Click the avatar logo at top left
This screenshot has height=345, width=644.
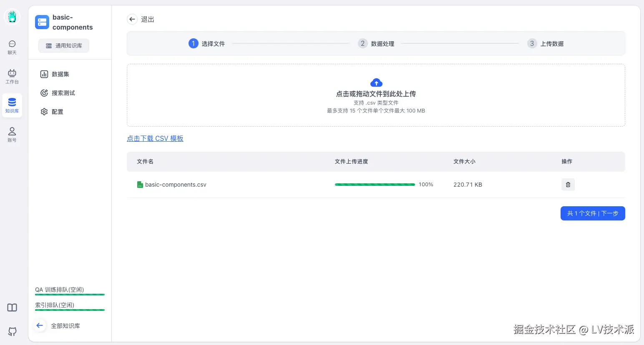point(12,17)
